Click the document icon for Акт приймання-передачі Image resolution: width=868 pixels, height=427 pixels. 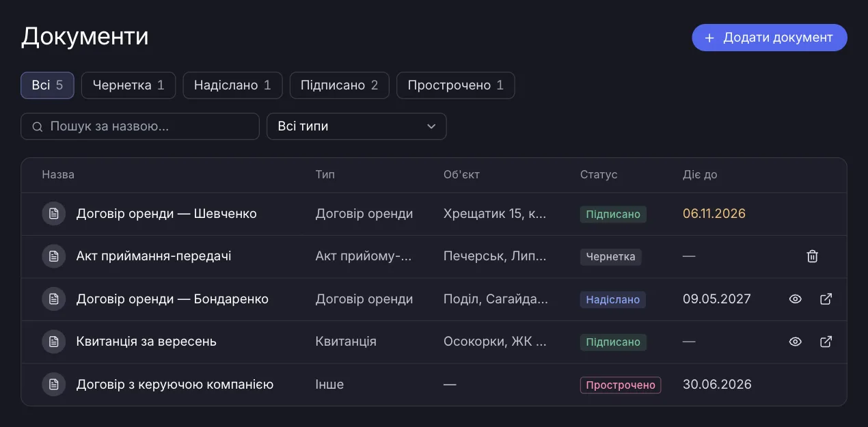tap(53, 256)
